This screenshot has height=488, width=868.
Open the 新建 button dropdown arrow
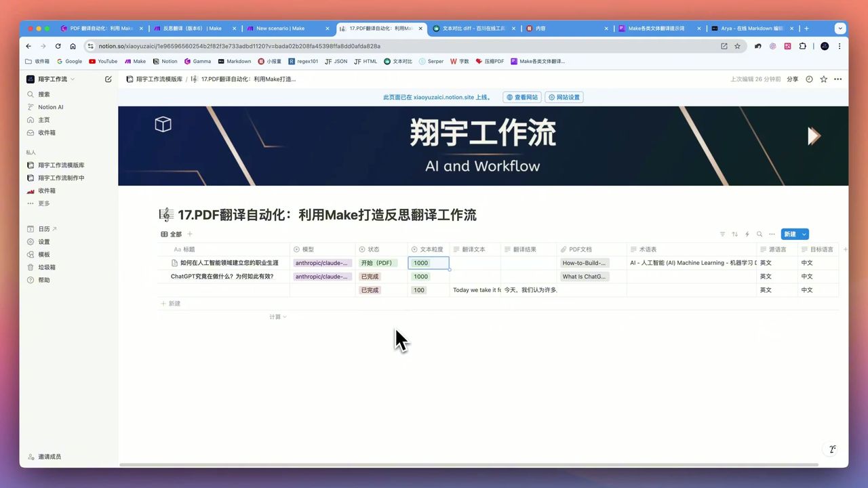click(803, 234)
